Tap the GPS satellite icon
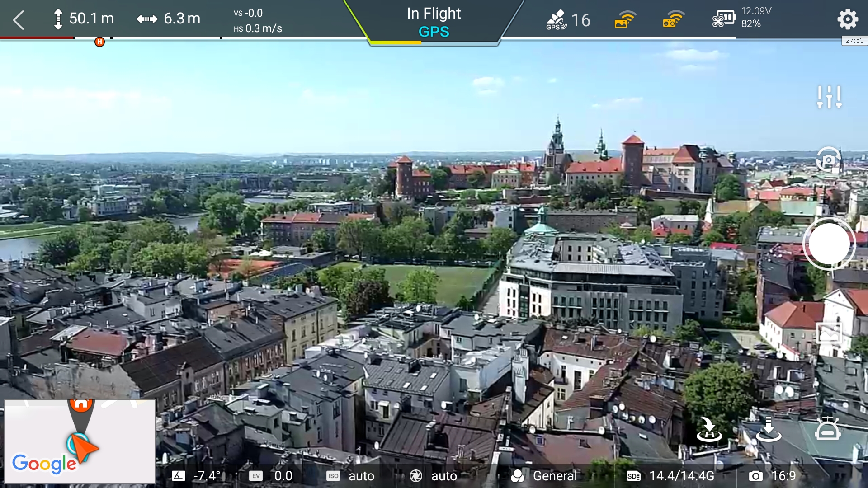868x488 pixels. tap(557, 20)
